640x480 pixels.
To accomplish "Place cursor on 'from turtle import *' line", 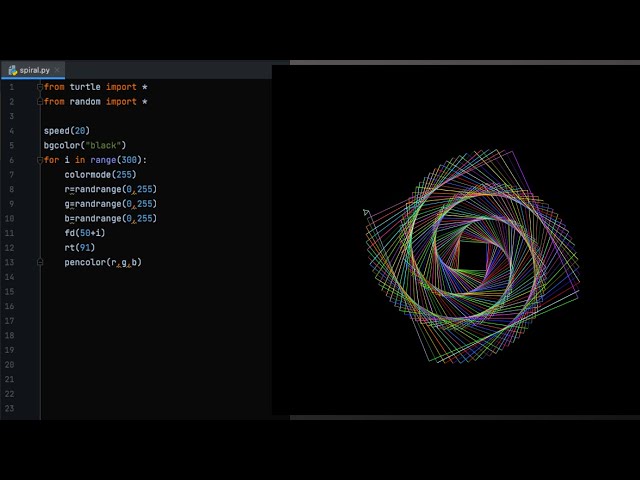I will click(96, 87).
